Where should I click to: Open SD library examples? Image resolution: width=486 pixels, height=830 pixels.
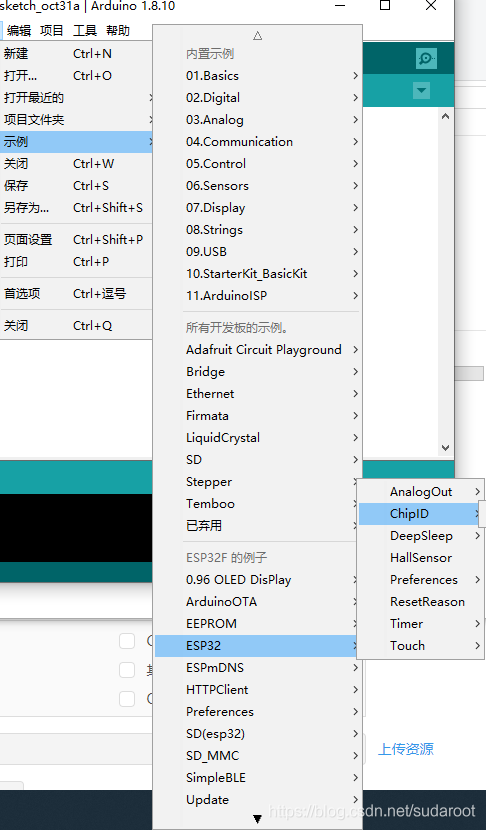258,460
